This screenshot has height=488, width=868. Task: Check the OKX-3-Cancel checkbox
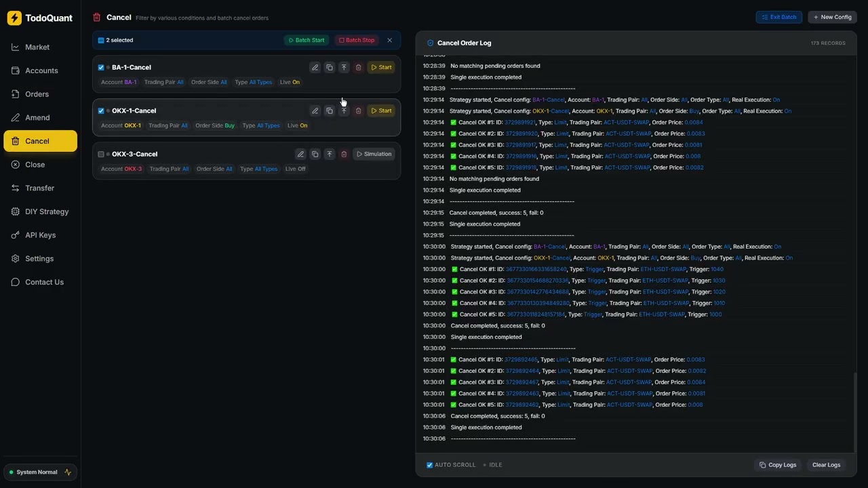point(101,155)
